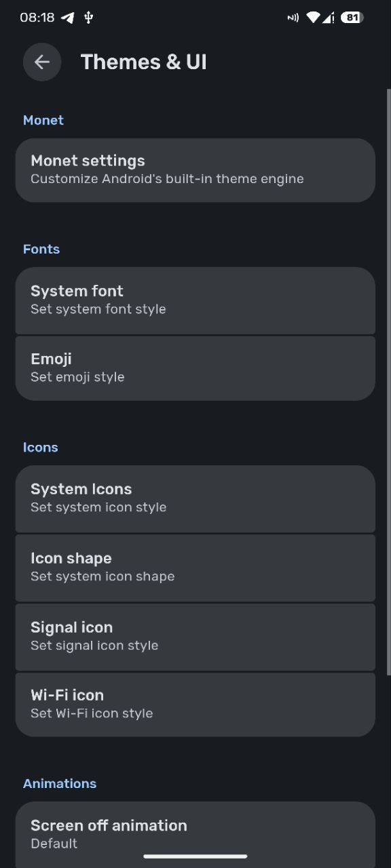Open the System font setting
The width and height of the screenshot is (391, 868).
[x=195, y=300]
